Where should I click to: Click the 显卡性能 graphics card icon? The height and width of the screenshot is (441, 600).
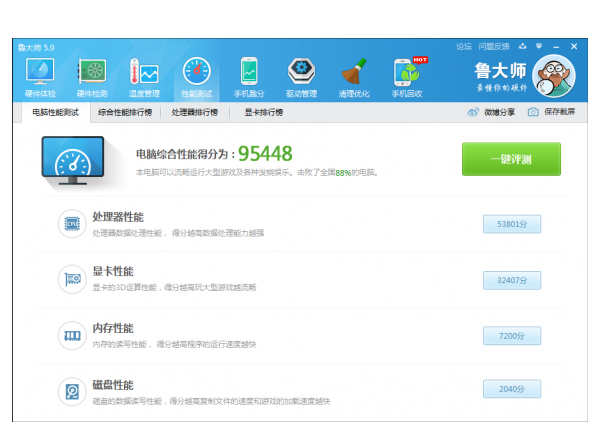pos(72,279)
